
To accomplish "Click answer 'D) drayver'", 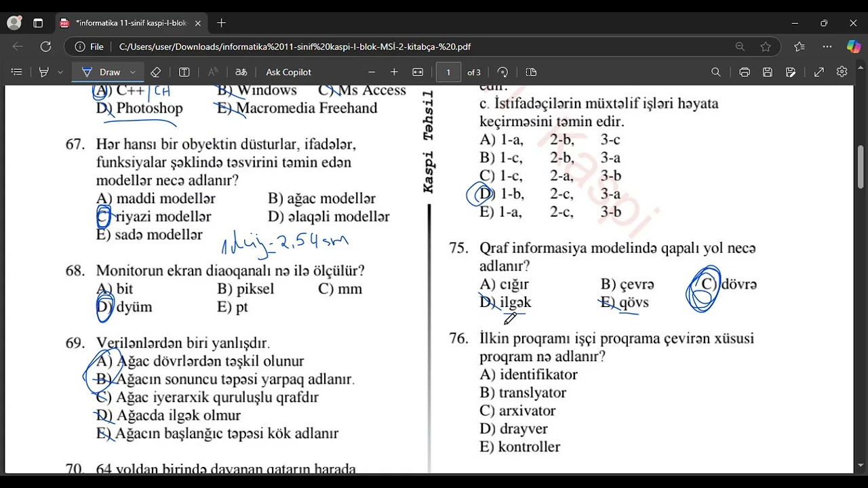I will (513, 429).
